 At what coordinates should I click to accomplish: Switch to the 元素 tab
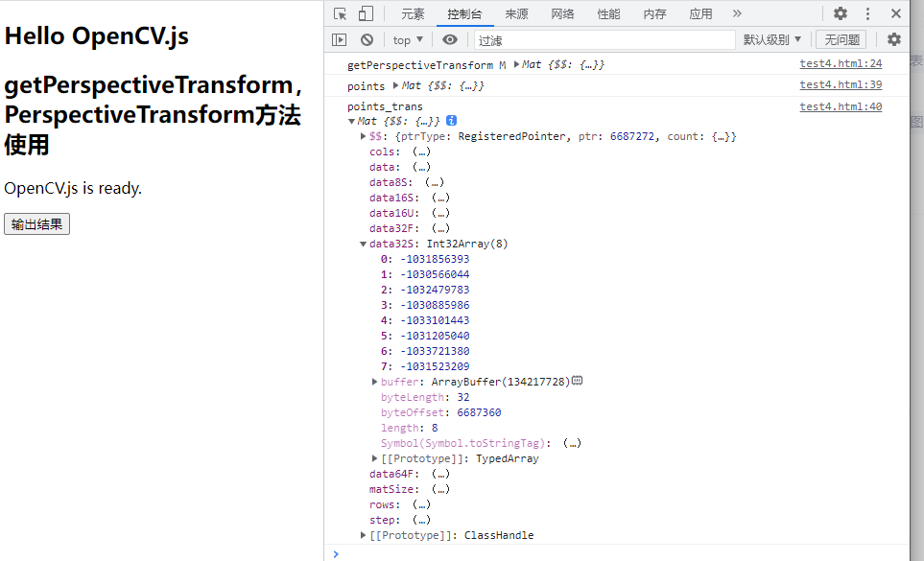tap(413, 14)
